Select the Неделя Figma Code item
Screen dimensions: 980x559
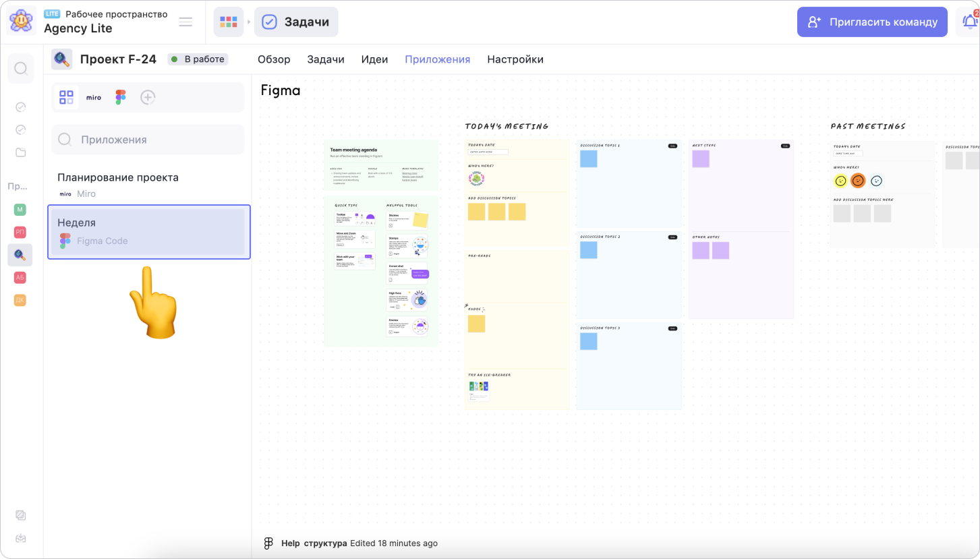[149, 232]
